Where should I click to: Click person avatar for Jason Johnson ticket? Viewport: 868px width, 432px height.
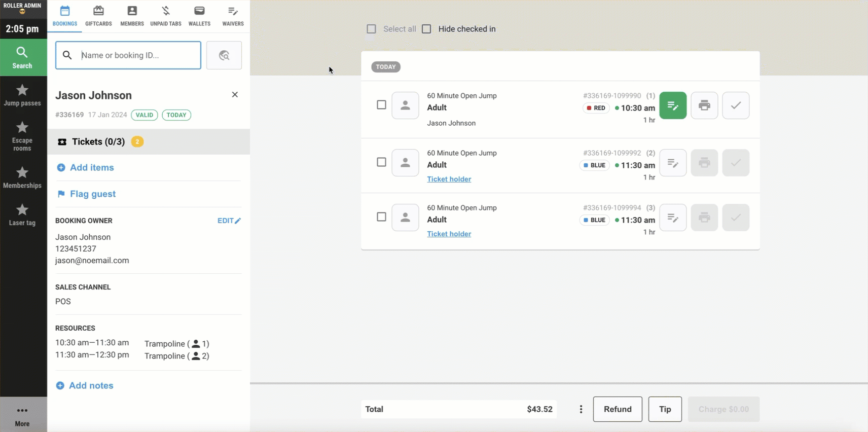coord(405,105)
